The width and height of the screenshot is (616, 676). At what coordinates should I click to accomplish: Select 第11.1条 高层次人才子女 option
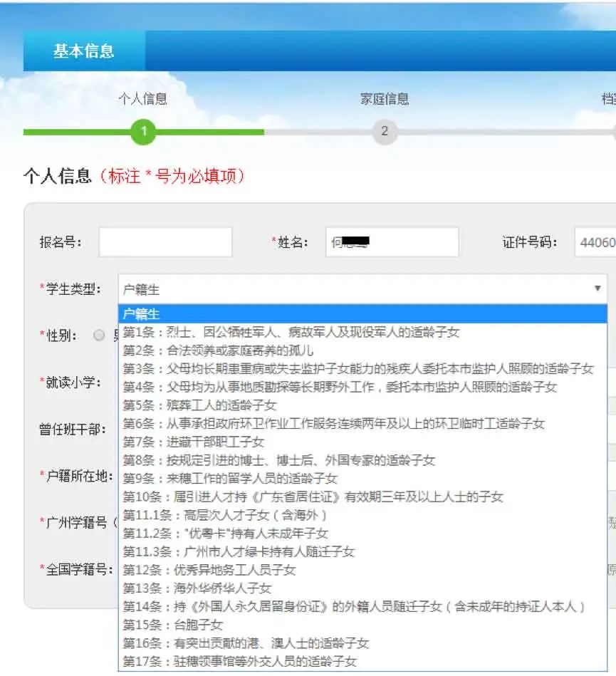point(362,515)
